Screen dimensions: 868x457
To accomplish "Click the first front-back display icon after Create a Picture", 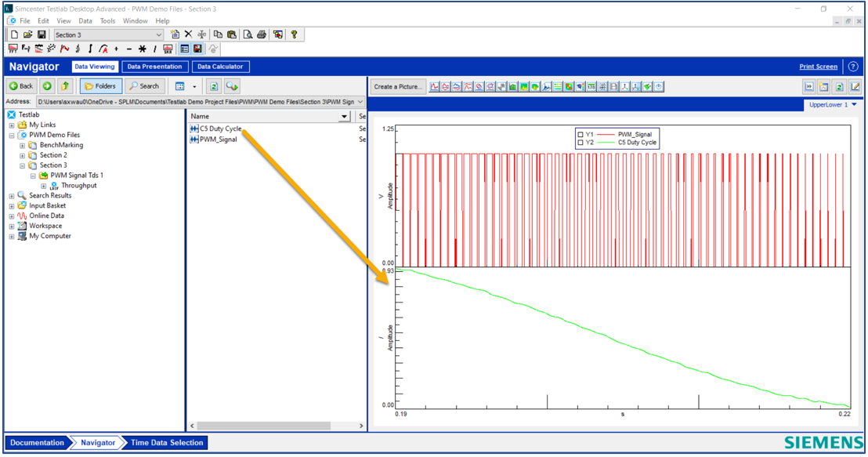I will click(x=435, y=86).
